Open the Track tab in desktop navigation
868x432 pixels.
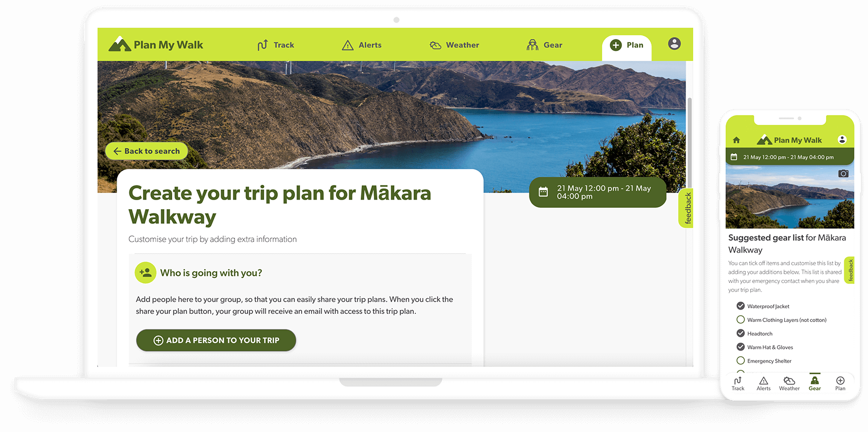click(275, 45)
